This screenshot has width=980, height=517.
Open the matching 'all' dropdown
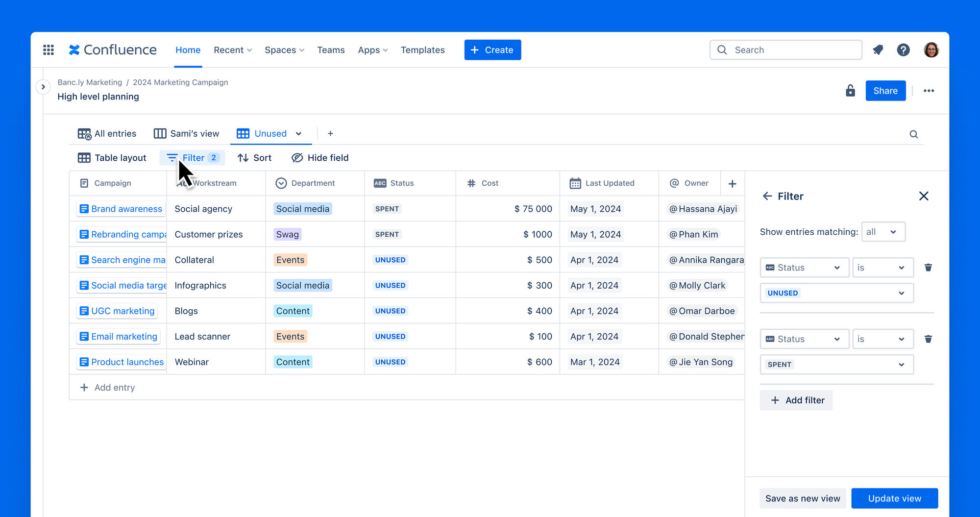click(883, 232)
